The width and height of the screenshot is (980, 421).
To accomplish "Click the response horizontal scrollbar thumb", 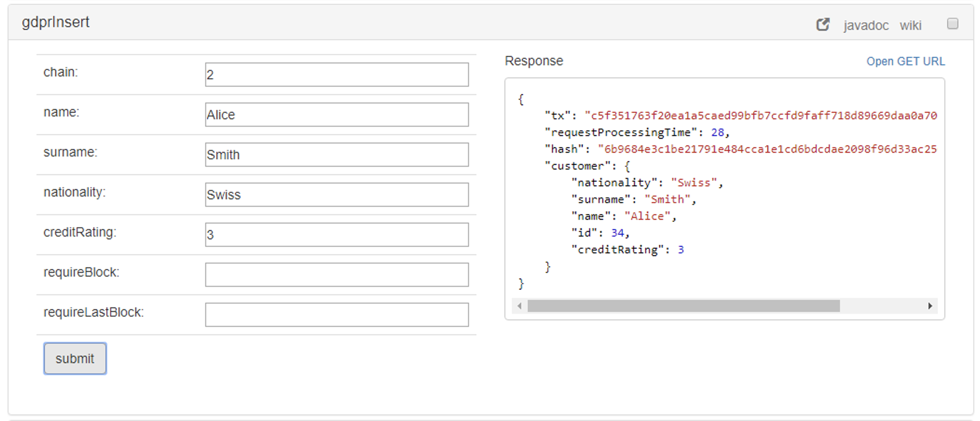I will 683,306.
